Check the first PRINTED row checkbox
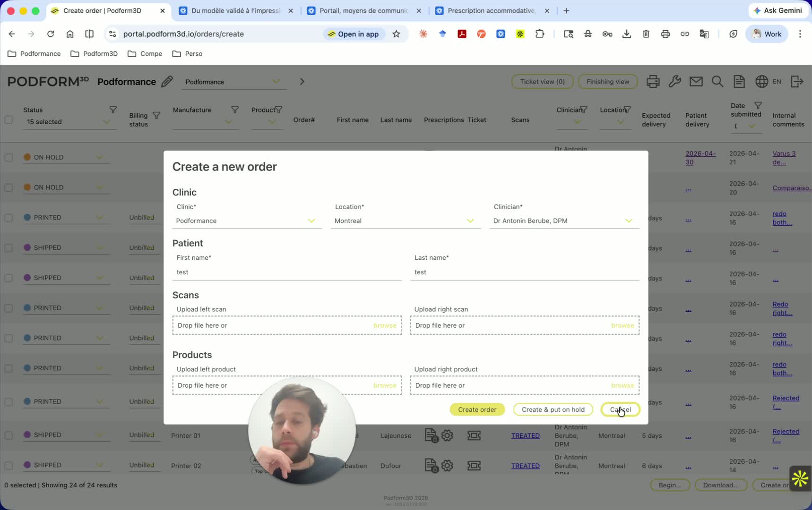Image resolution: width=812 pixels, height=510 pixels. 9,218
